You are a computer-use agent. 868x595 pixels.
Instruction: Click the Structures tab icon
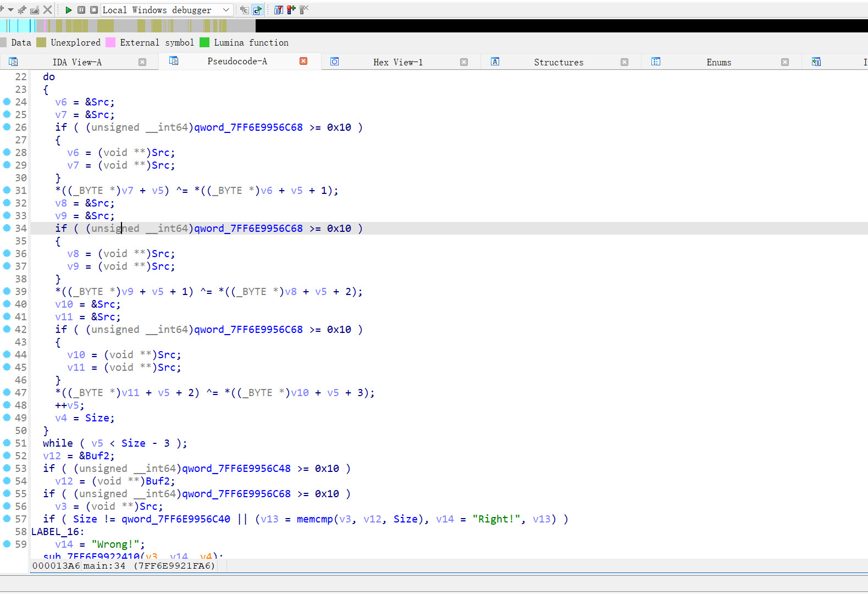click(495, 62)
